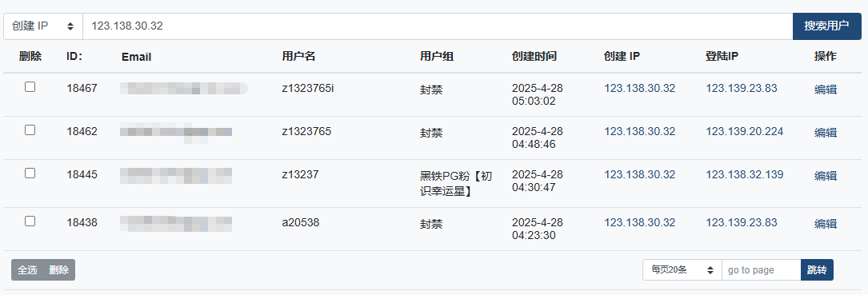The height and width of the screenshot is (295, 868).
Task: Click creation IP link in row 18467
Action: tap(639, 88)
